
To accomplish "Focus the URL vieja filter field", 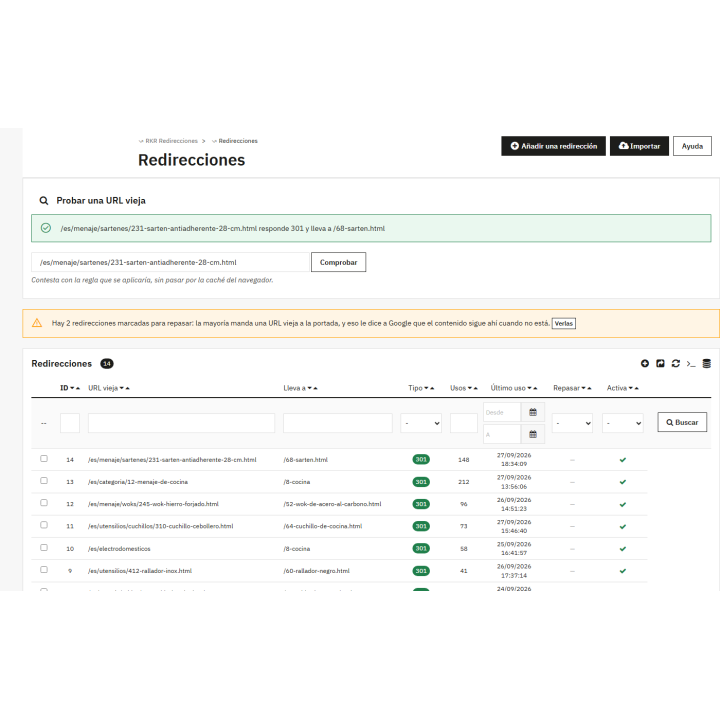I will (181, 423).
